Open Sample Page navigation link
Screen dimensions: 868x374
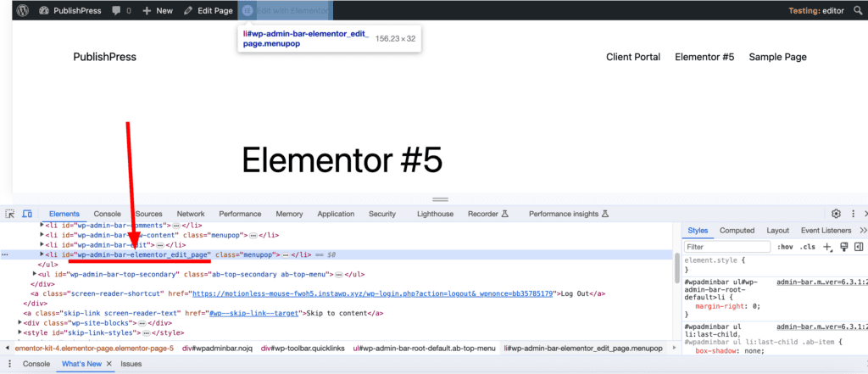tap(777, 57)
